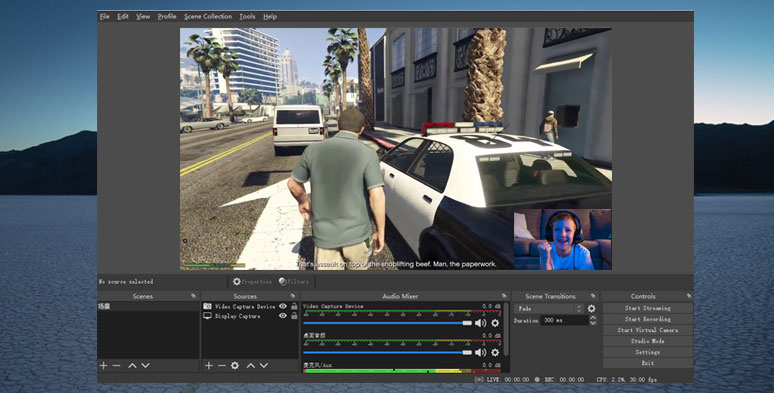
Task: Mute Video Capture Device speaker icon
Action: [480, 323]
